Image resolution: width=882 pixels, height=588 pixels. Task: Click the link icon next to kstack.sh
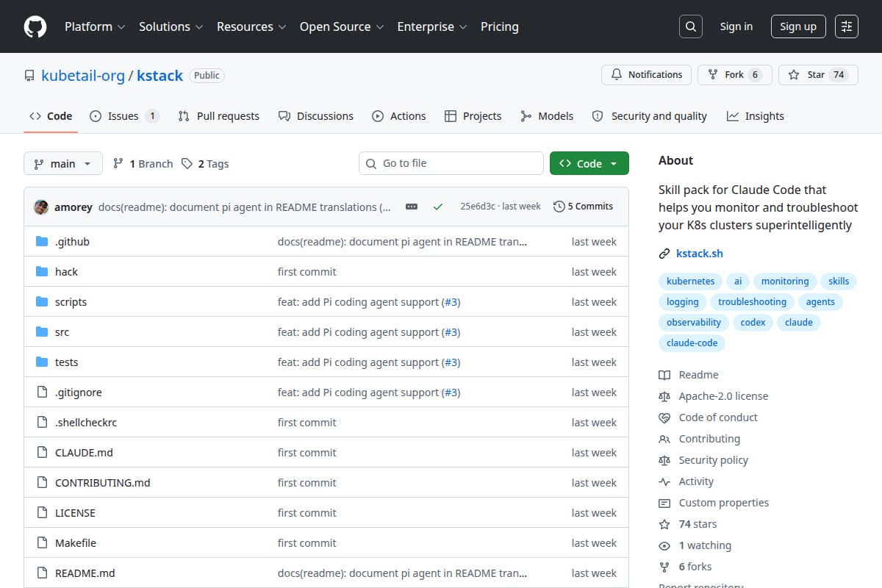[x=664, y=254]
